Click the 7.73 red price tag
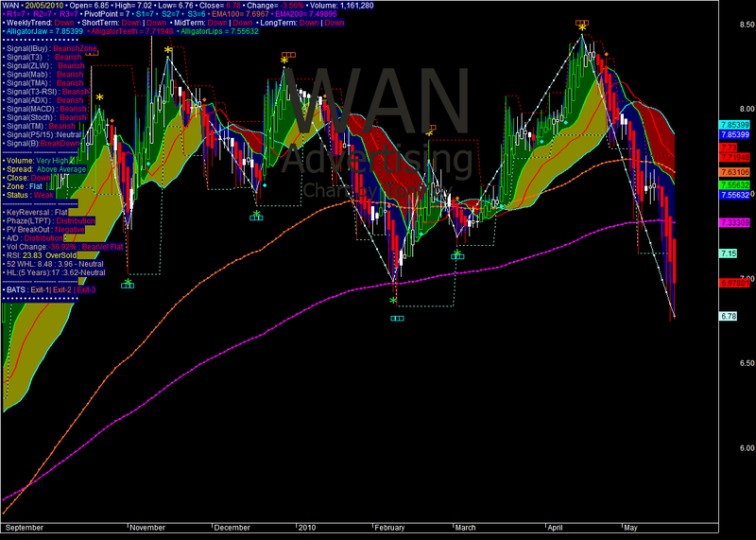Screen dimensions: 756x540 click(728, 148)
